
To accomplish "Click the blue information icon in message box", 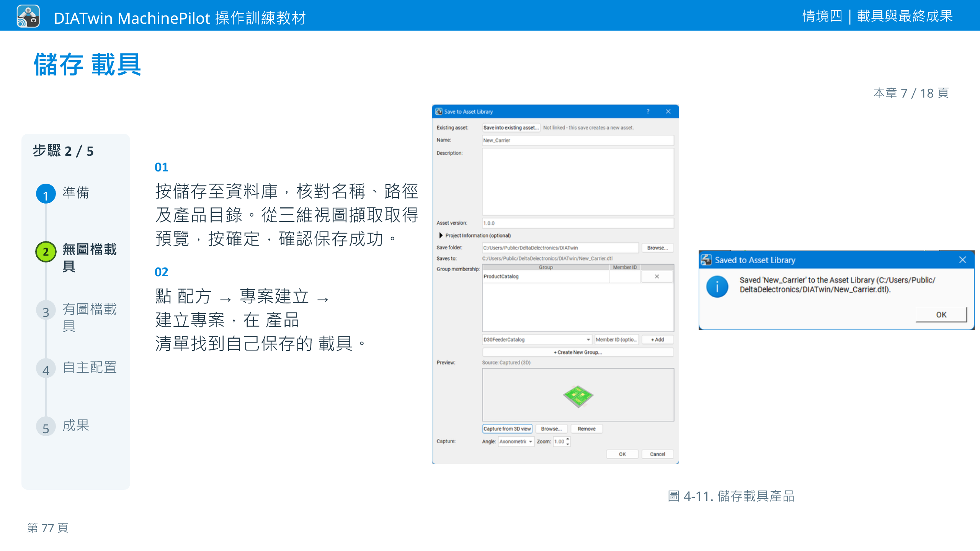I will [x=717, y=286].
